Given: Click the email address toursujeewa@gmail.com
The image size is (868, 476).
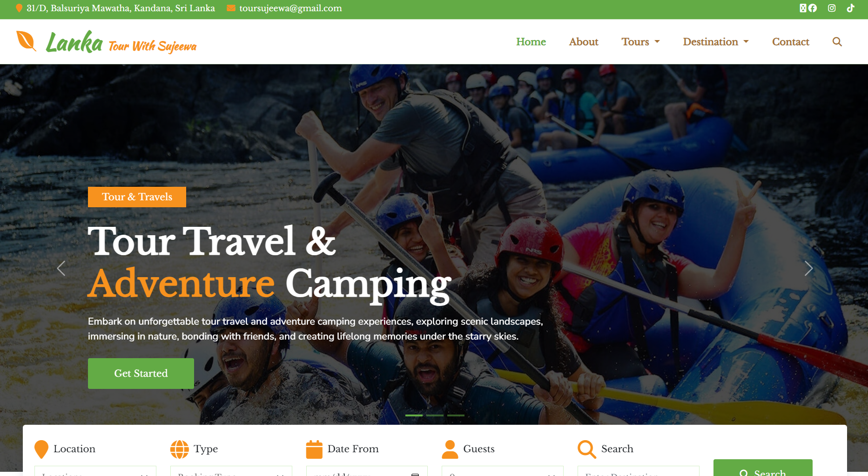Looking at the screenshot, I should (290, 8).
